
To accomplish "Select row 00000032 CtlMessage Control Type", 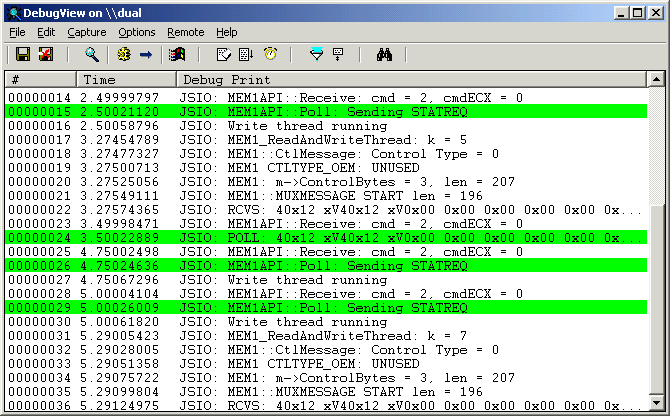I will point(326,350).
